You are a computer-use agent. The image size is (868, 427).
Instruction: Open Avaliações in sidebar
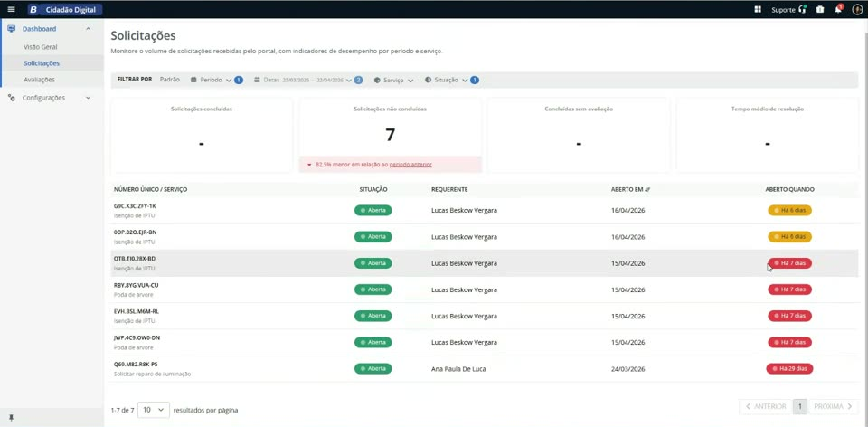(39, 80)
